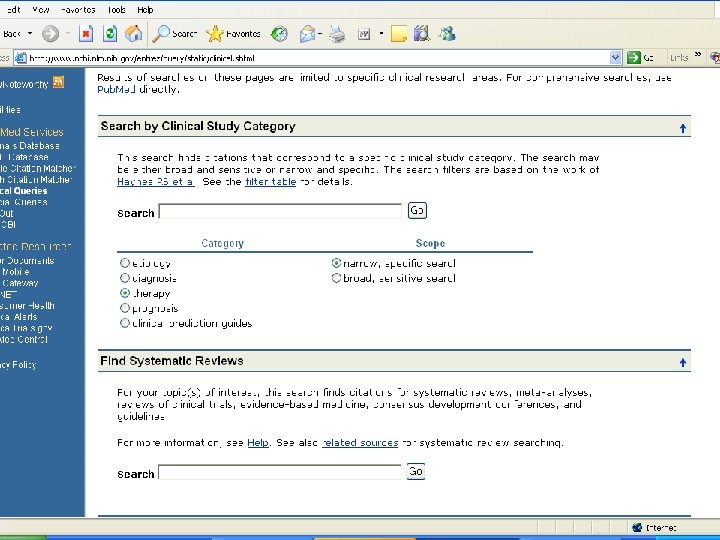Open the Messenger people icon

tap(447, 34)
